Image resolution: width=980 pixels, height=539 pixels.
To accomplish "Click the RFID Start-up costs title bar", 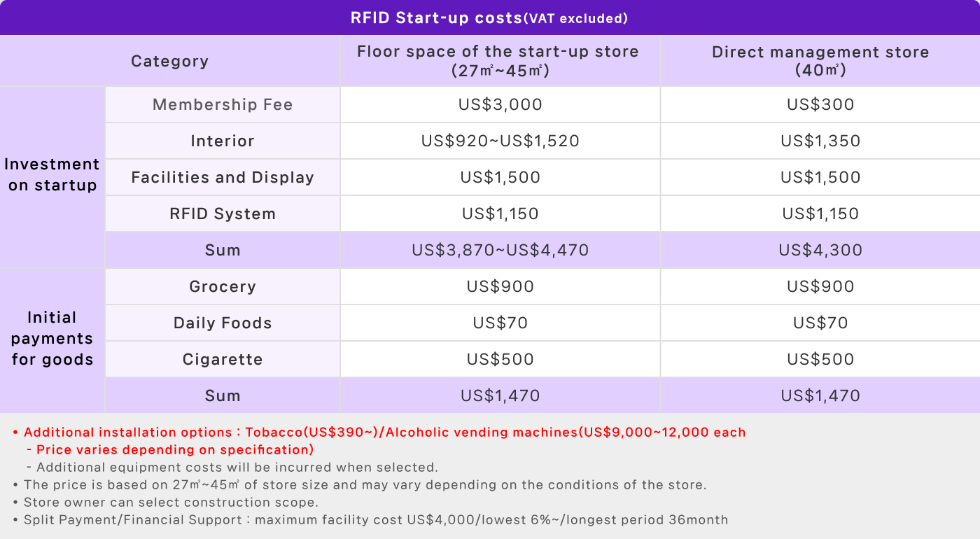I will [x=490, y=17].
